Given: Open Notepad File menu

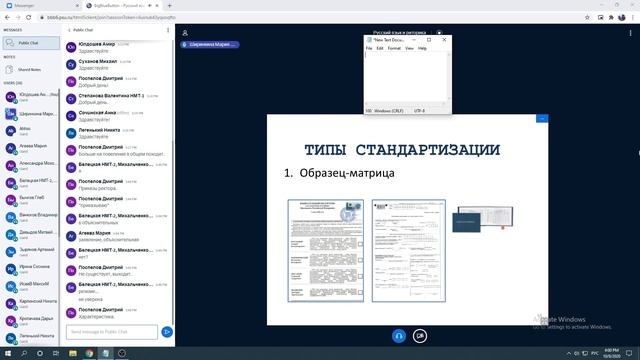Looking at the screenshot, I should click(x=369, y=48).
